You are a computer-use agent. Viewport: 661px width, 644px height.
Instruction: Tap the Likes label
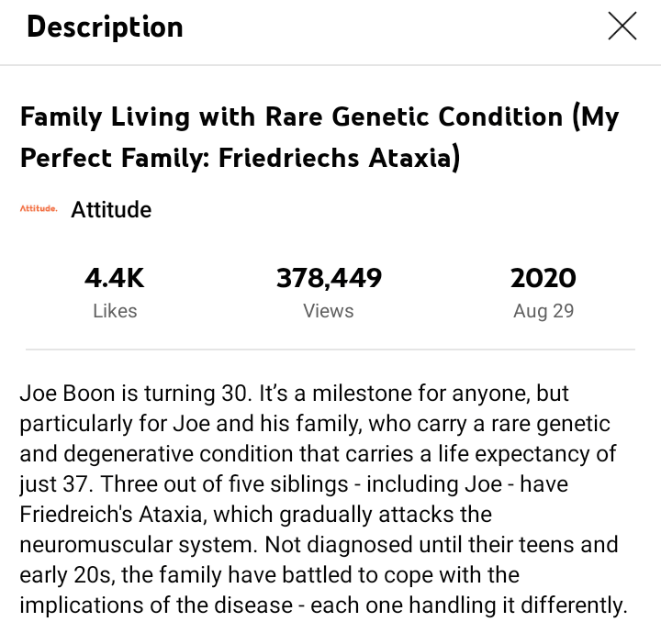pos(115,311)
